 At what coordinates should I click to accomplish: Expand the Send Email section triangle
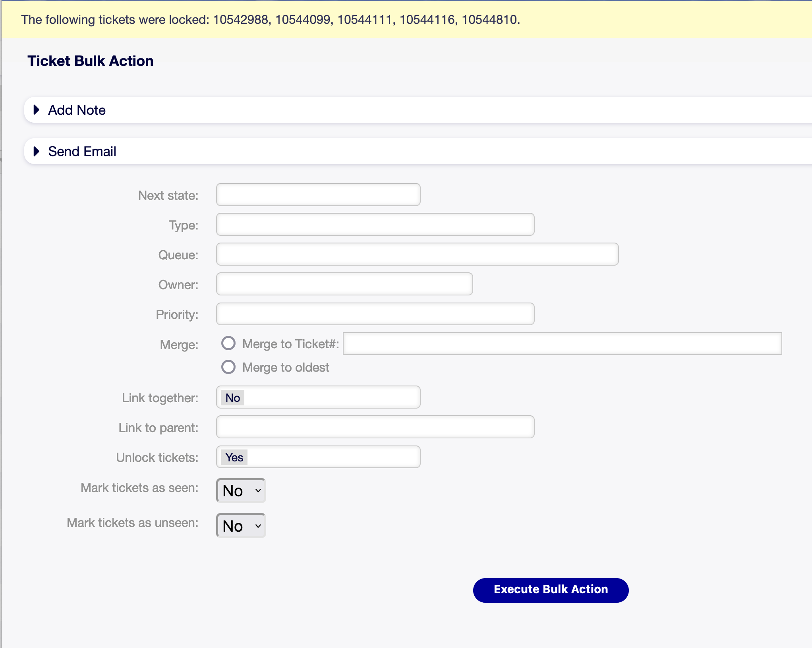click(x=37, y=151)
